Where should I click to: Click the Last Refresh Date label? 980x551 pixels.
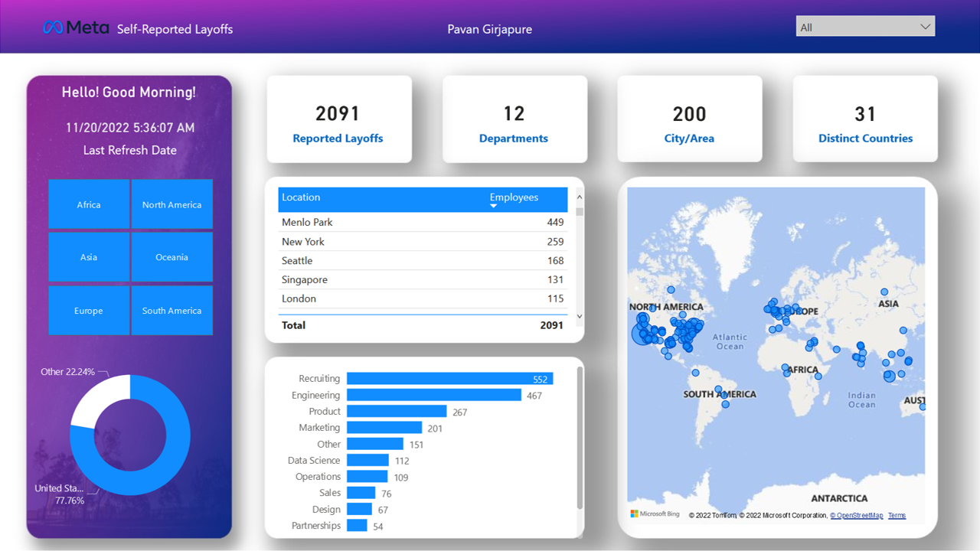tap(130, 150)
